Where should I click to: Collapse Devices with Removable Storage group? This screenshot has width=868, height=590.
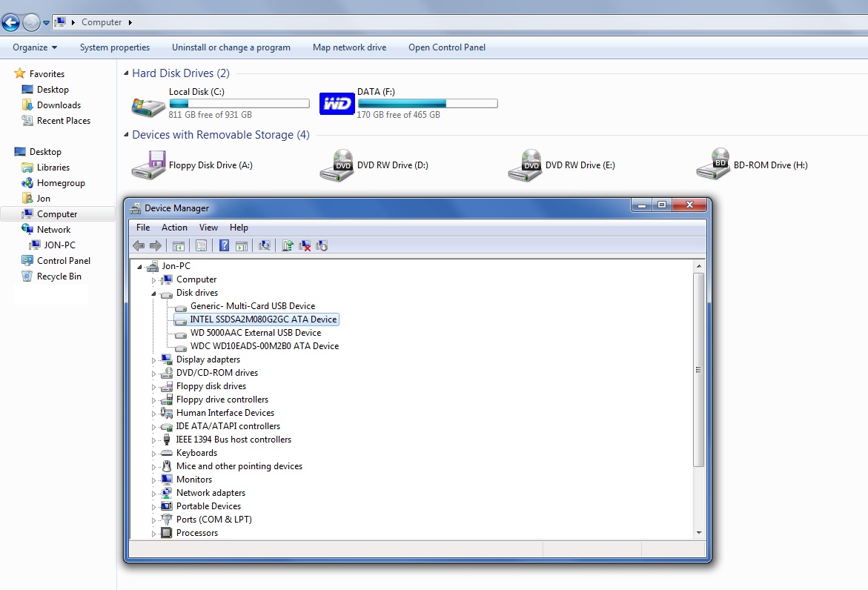[x=126, y=134]
